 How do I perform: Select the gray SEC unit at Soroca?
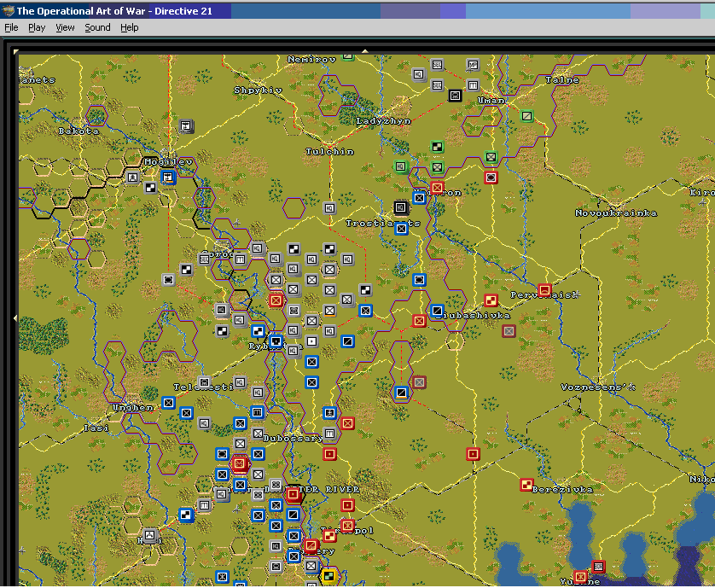[x=204, y=259]
